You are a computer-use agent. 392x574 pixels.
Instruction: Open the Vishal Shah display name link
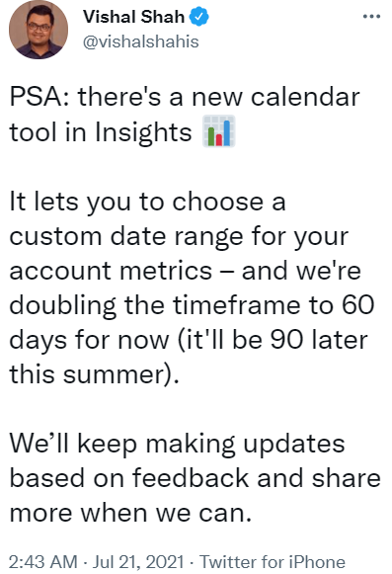(133, 17)
